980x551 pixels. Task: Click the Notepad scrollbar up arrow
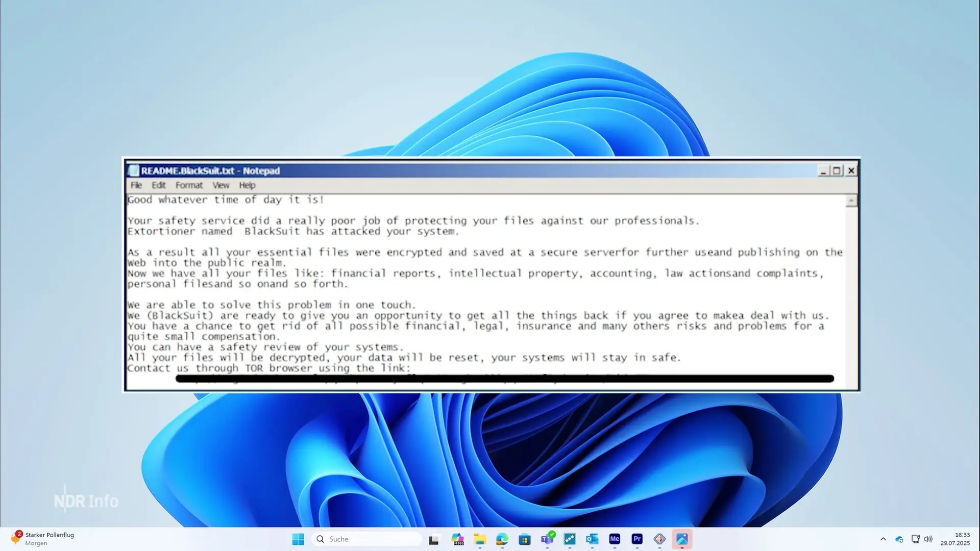[851, 201]
